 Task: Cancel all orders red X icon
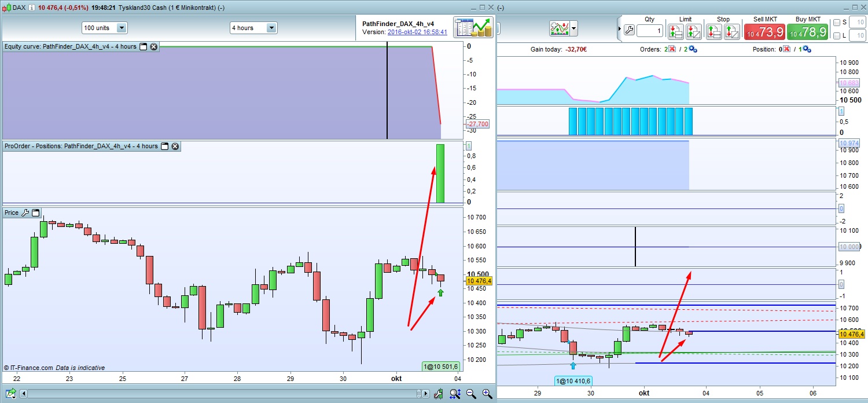(x=672, y=49)
